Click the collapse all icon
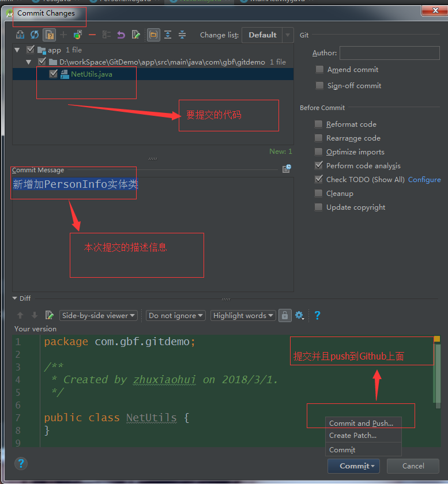 (x=182, y=35)
